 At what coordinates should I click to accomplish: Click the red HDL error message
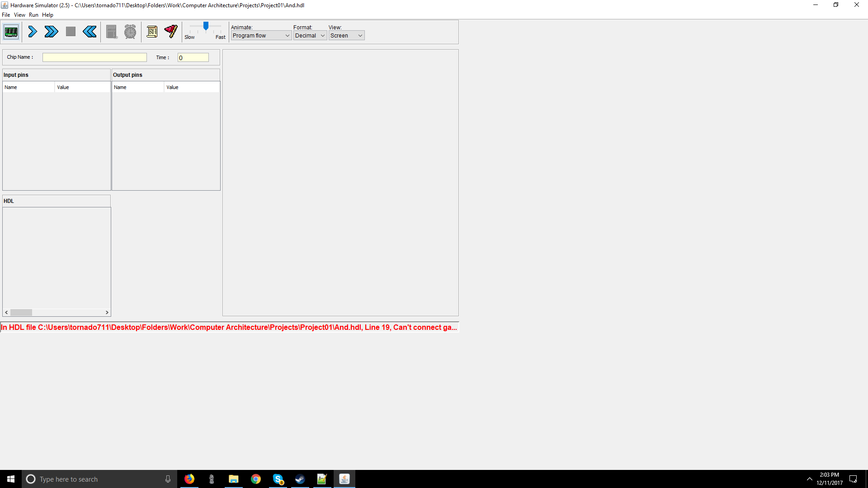coord(229,327)
